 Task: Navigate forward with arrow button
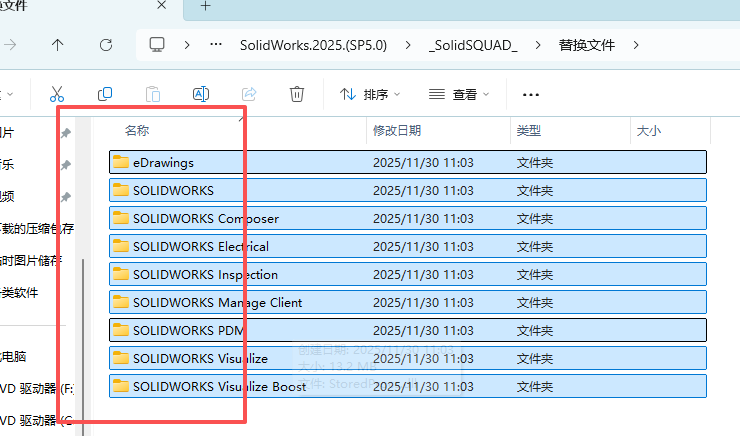click(10, 45)
